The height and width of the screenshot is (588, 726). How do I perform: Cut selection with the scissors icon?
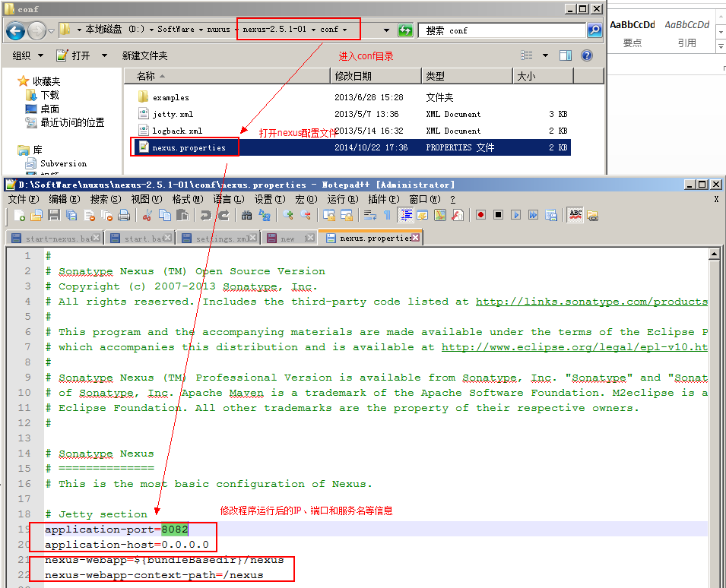click(x=147, y=215)
